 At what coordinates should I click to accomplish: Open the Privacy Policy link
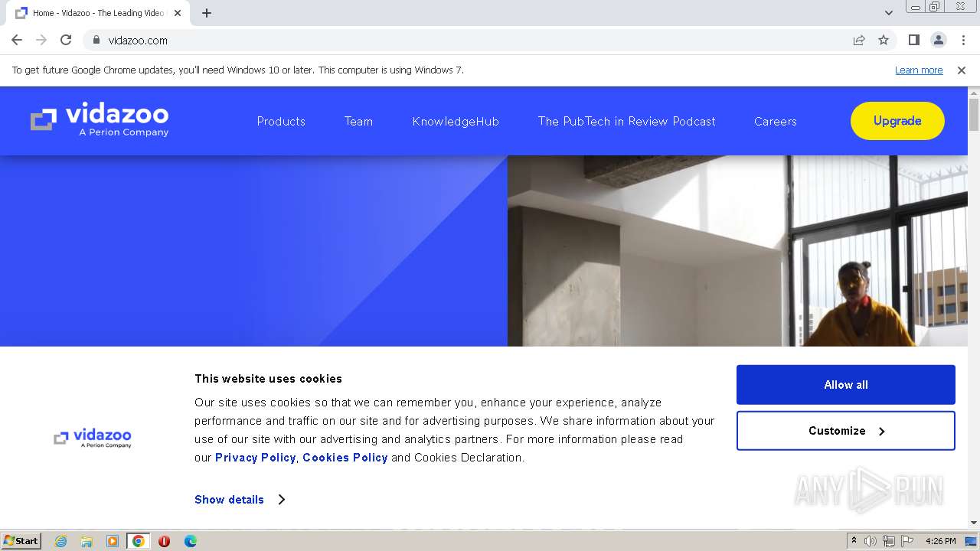tap(255, 458)
